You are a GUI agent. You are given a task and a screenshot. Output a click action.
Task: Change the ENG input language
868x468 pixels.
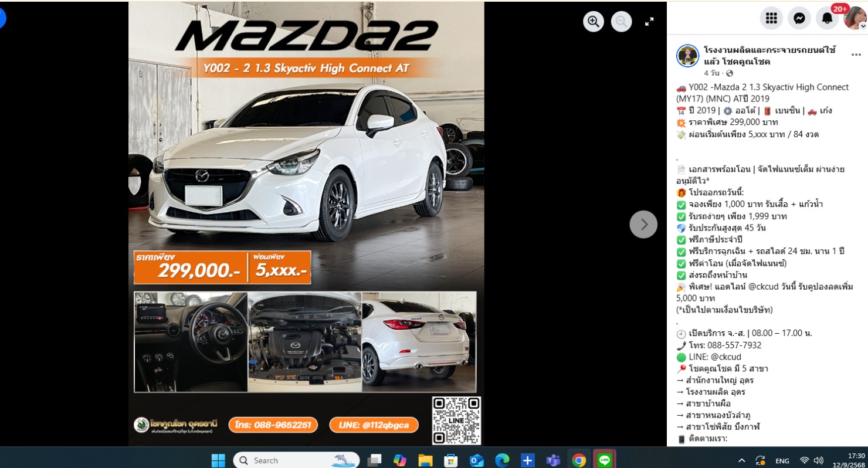pyautogui.click(x=782, y=460)
